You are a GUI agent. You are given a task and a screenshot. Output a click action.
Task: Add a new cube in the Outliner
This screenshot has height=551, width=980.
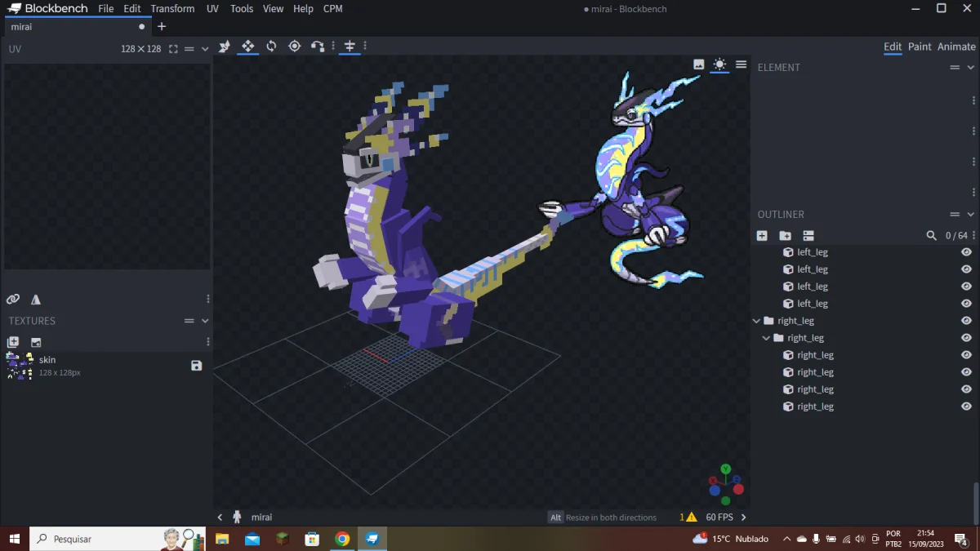[x=762, y=235]
